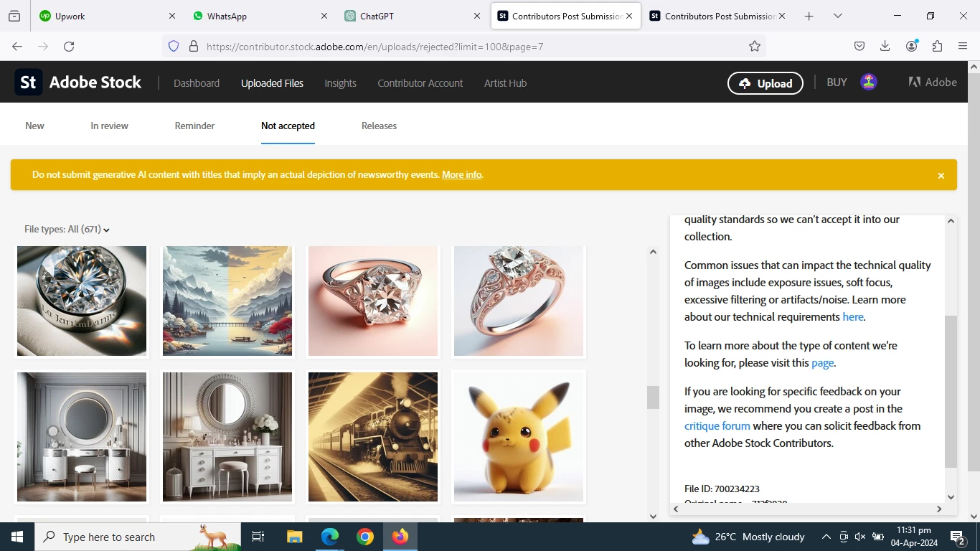
Task: Open More info link in banner
Action: tap(461, 174)
